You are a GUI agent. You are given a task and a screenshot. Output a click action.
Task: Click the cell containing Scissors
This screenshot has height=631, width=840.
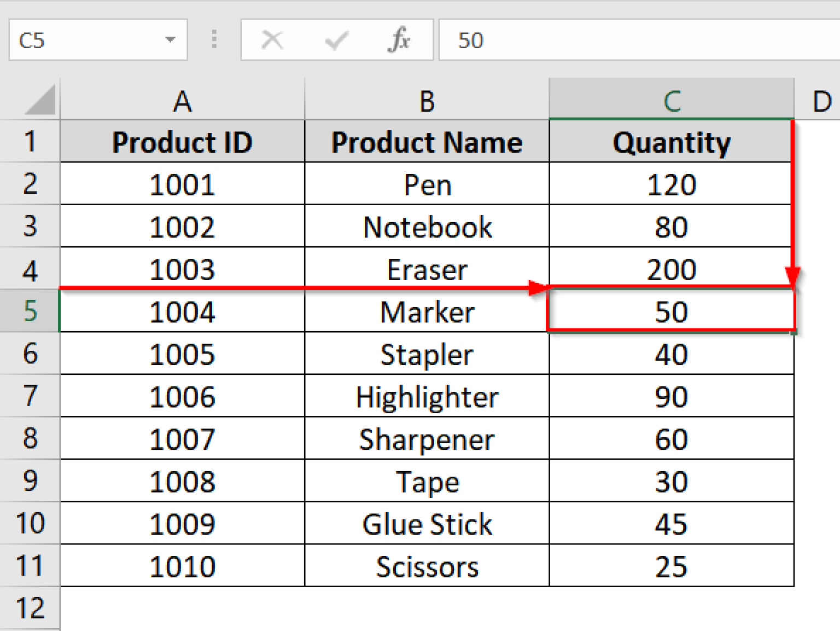427,566
